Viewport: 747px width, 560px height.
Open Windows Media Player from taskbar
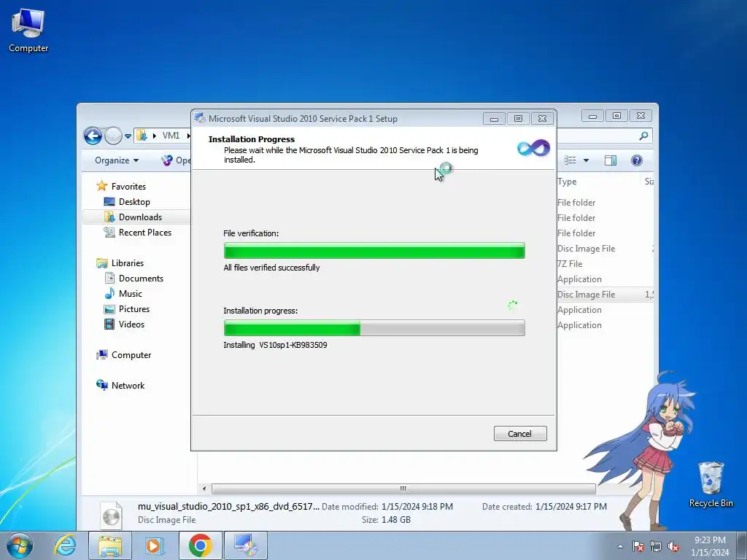pos(153,545)
